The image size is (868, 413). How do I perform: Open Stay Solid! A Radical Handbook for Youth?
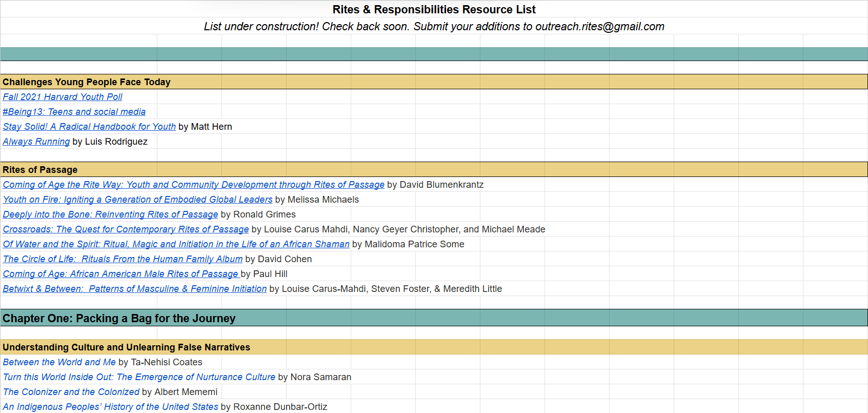89,127
